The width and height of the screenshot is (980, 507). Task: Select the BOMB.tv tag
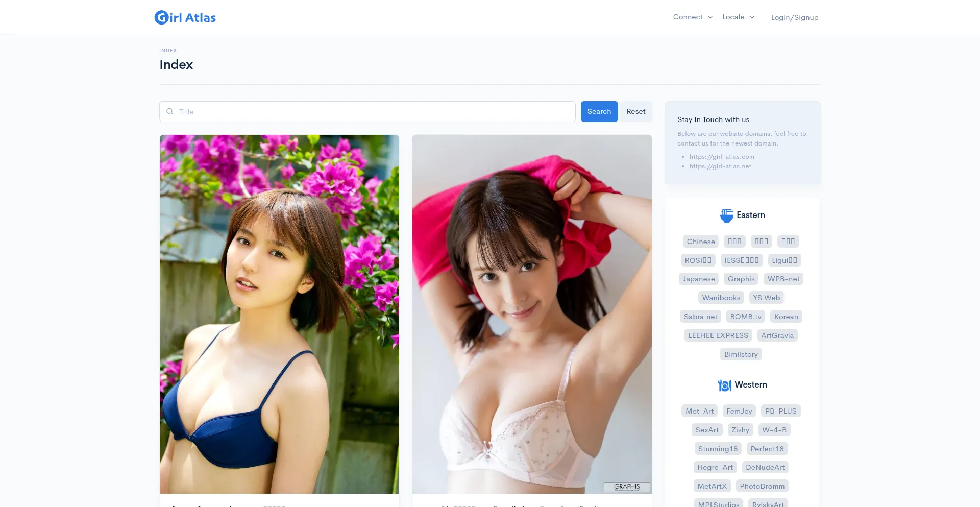click(746, 317)
